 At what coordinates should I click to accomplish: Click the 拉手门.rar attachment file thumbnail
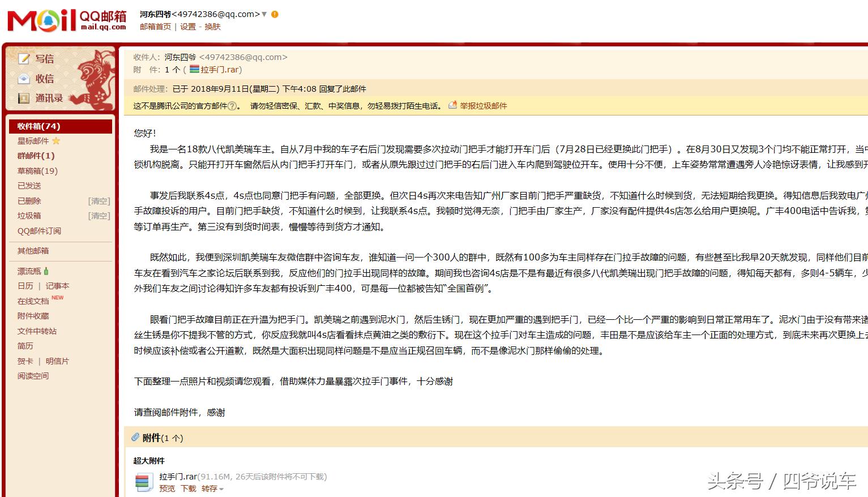pyautogui.click(x=144, y=481)
